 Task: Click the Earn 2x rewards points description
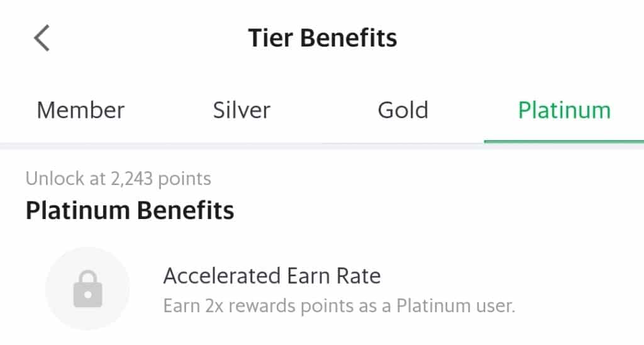(339, 306)
